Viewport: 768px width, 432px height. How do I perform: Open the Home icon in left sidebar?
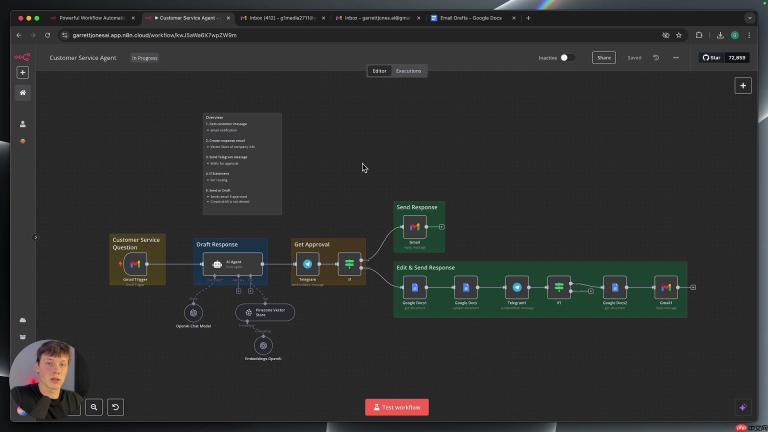tap(23, 93)
